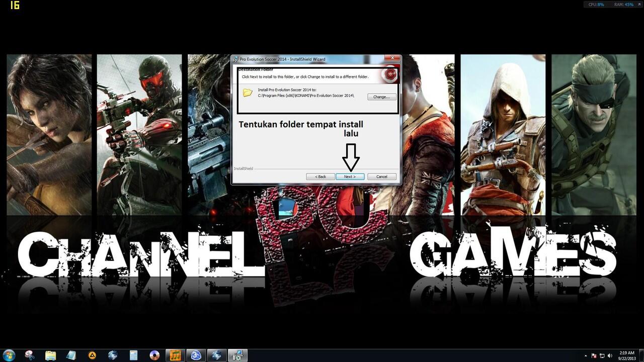Switch to the installer setup taskbar icon
Image resolution: width=644 pixels, height=362 pixels.
pos(237,355)
